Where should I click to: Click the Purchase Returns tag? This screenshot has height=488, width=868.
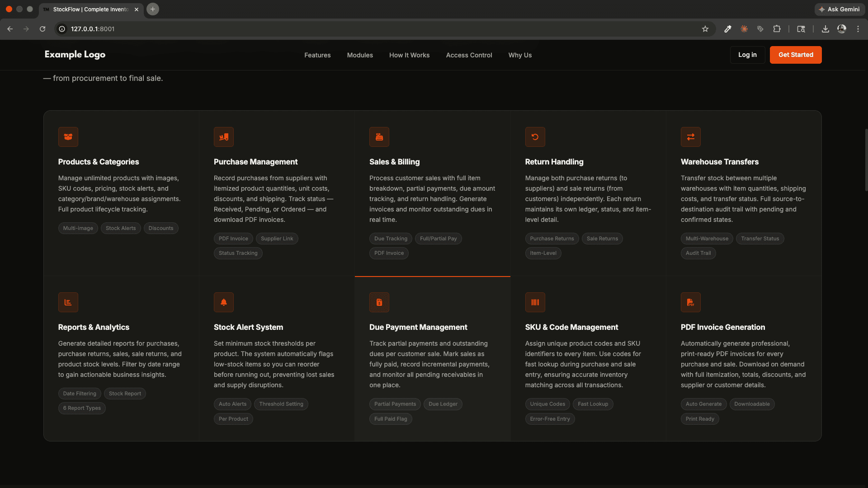pyautogui.click(x=552, y=239)
